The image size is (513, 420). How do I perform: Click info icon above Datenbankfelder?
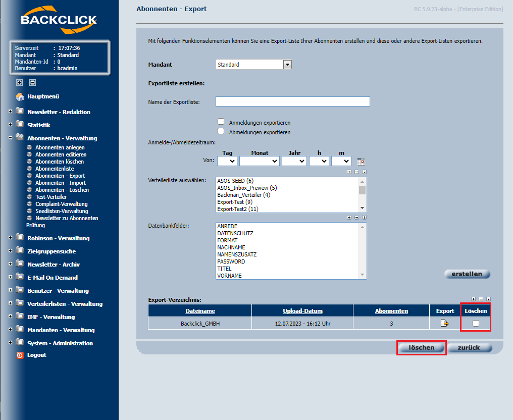364,217
